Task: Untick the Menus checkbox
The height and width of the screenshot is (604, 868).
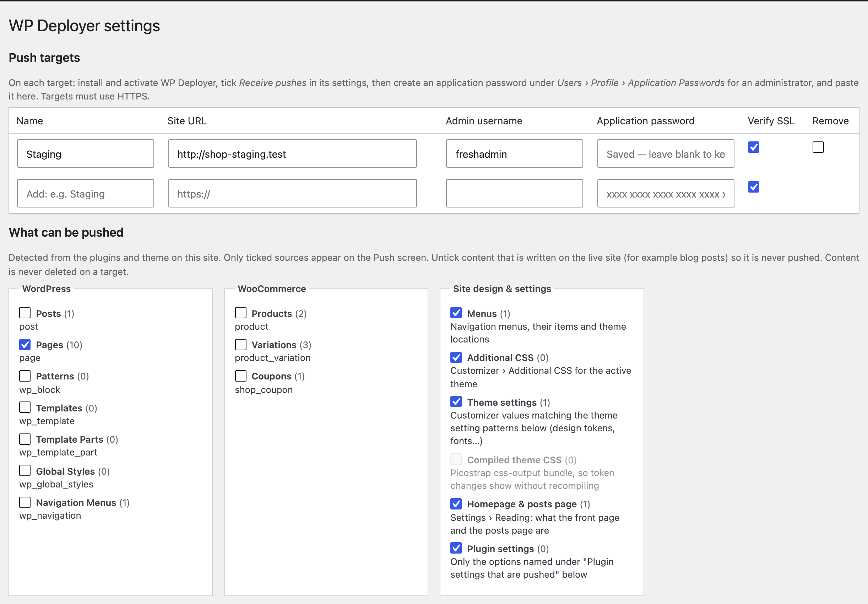Action: coord(456,313)
